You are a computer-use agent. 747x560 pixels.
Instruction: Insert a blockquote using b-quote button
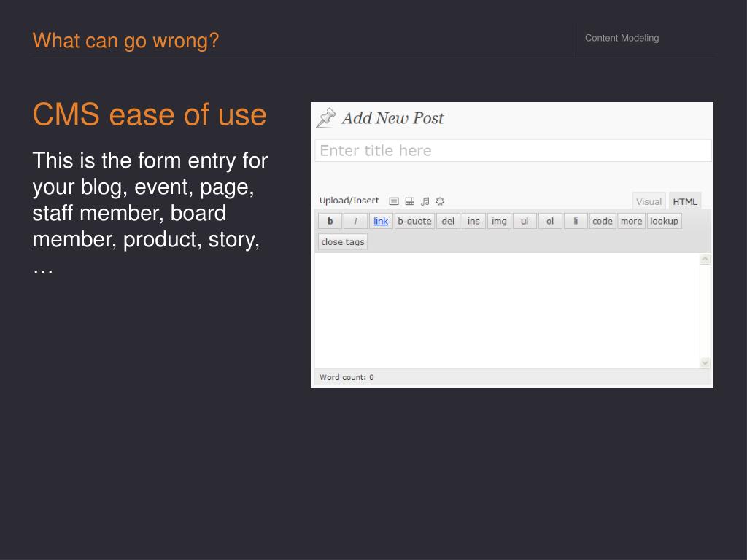(x=414, y=221)
